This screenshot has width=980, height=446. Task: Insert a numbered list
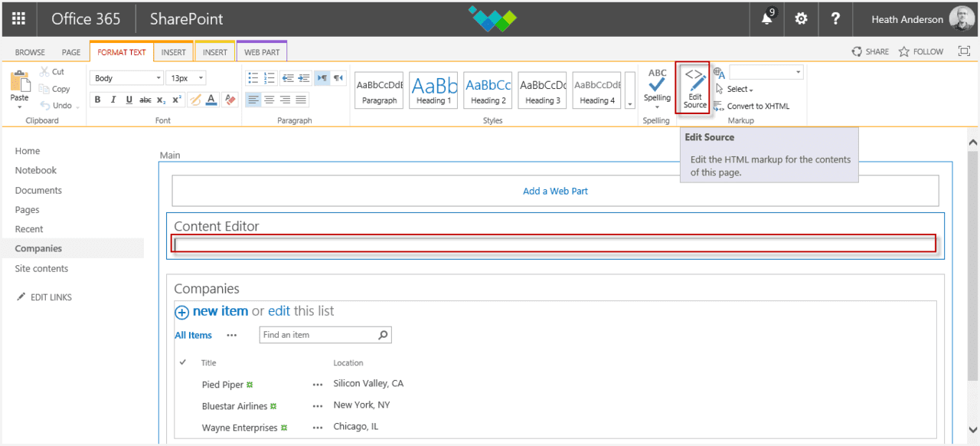click(269, 77)
